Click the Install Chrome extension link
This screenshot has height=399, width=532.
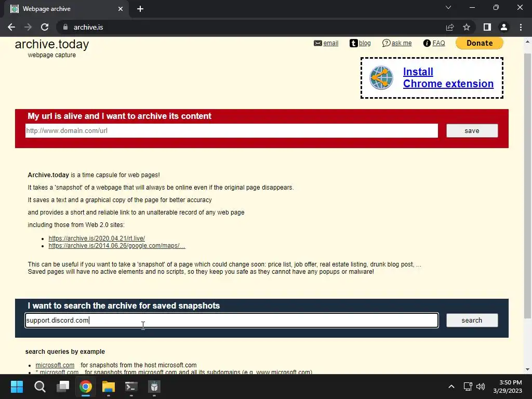tap(448, 78)
